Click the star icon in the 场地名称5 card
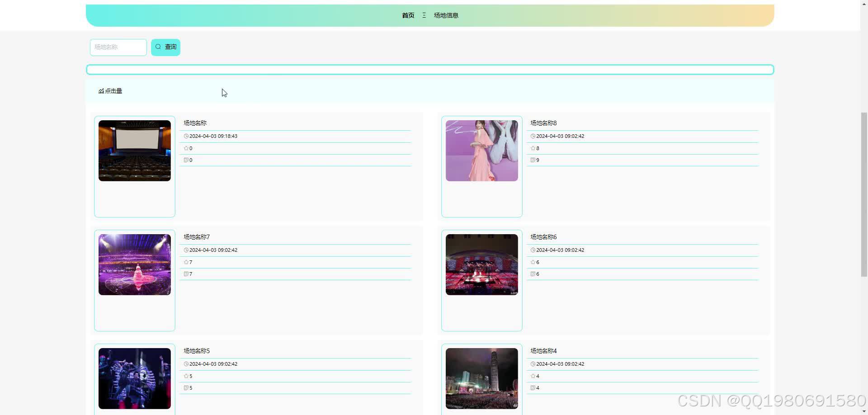The width and height of the screenshot is (868, 415). click(x=186, y=376)
